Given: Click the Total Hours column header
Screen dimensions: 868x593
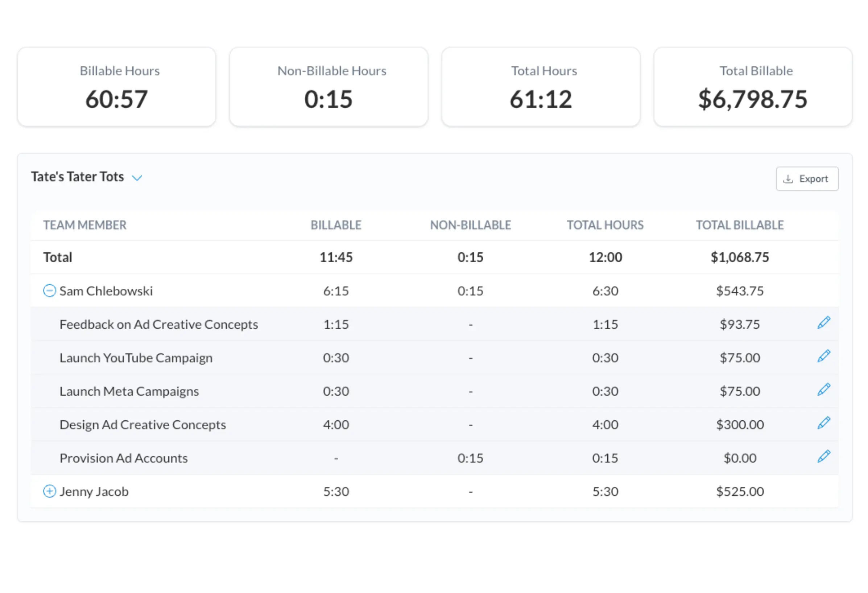Looking at the screenshot, I should pos(605,225).
